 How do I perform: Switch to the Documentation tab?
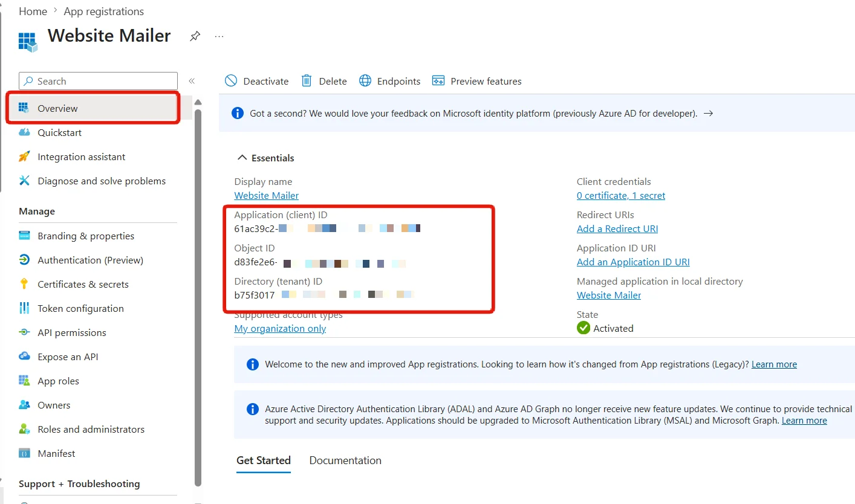[345, 460]
